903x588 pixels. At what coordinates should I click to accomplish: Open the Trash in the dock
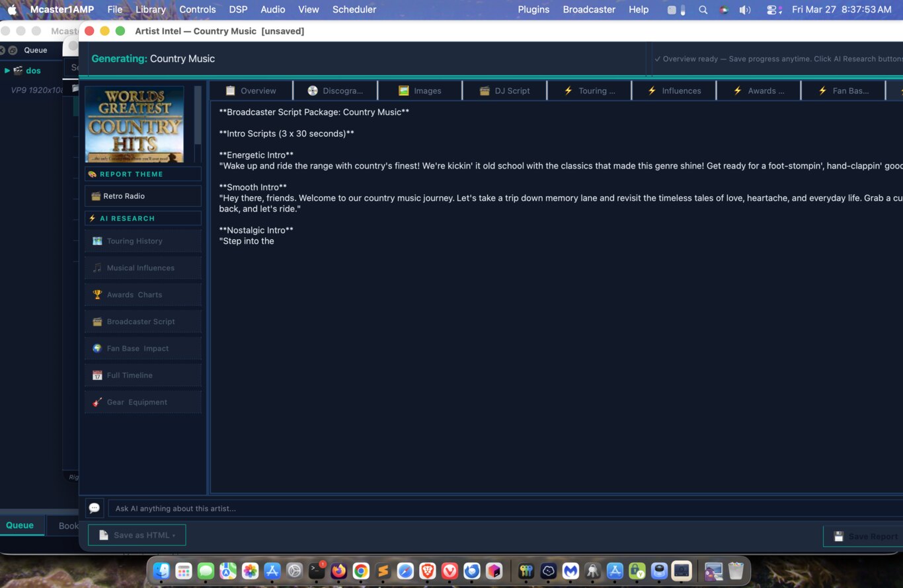tap(736, 571)
